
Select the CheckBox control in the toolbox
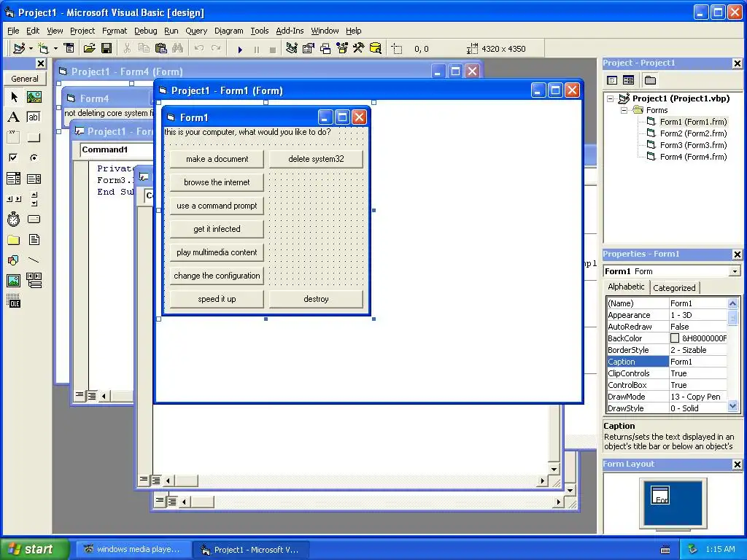(14, 157)
